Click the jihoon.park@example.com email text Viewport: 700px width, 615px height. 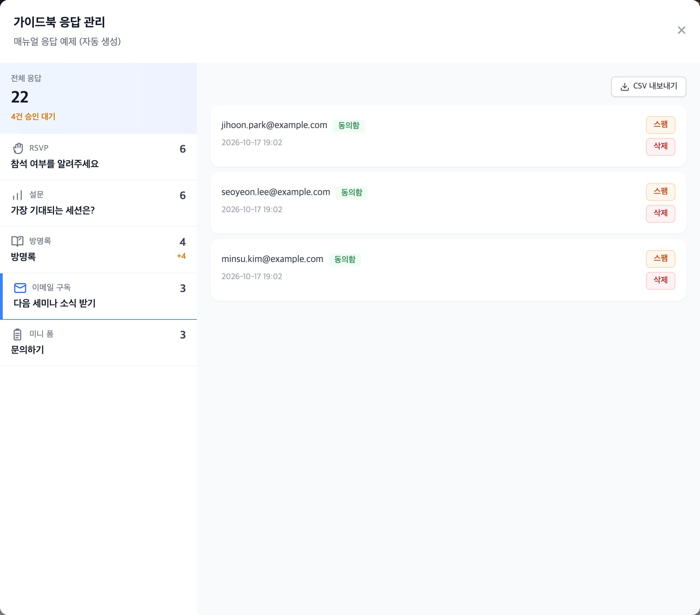coord(274,125)
